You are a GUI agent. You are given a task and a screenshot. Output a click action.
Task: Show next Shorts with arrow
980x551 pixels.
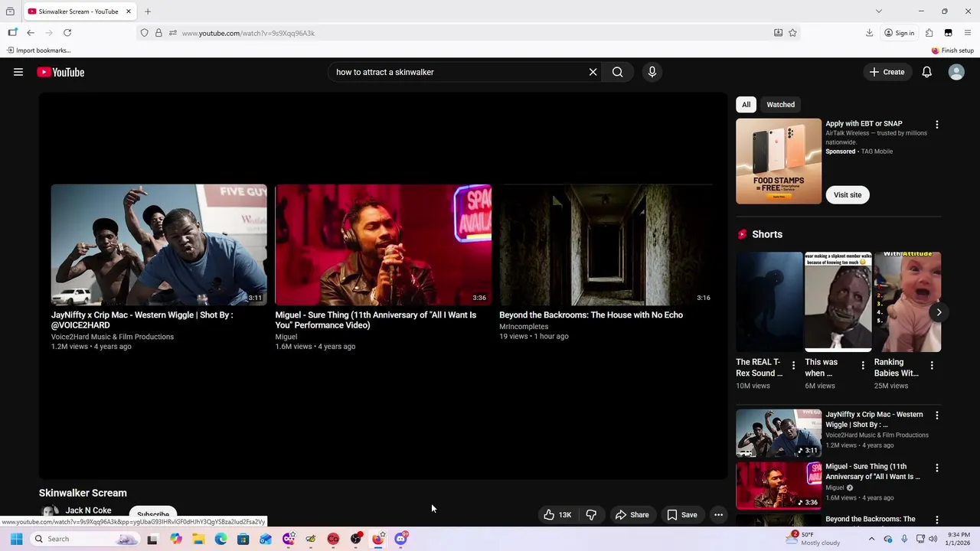tap(939, 312)
